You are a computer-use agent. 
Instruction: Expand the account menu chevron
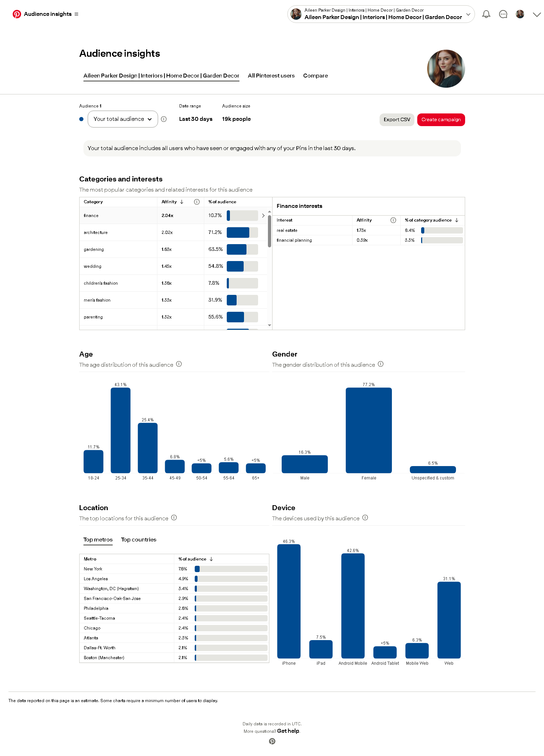[x=537, y=14]
